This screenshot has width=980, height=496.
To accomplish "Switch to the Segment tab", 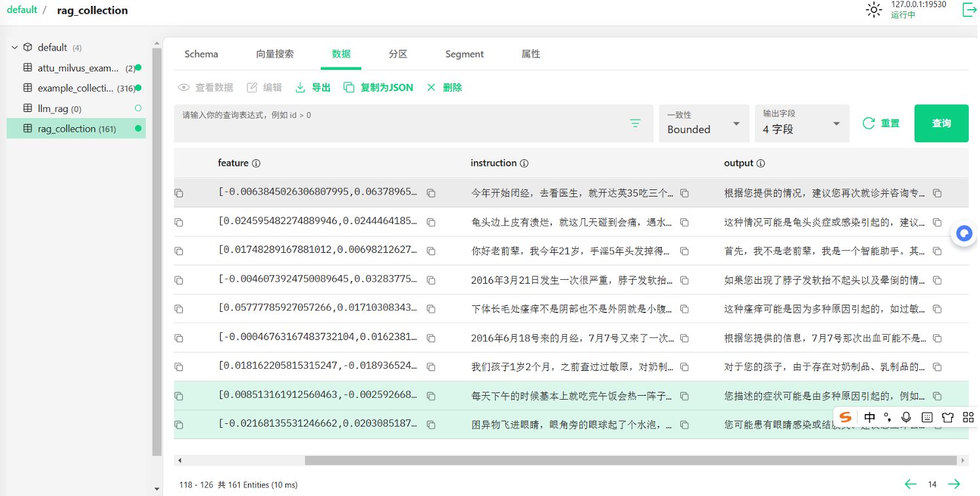I will coord(464,54).
